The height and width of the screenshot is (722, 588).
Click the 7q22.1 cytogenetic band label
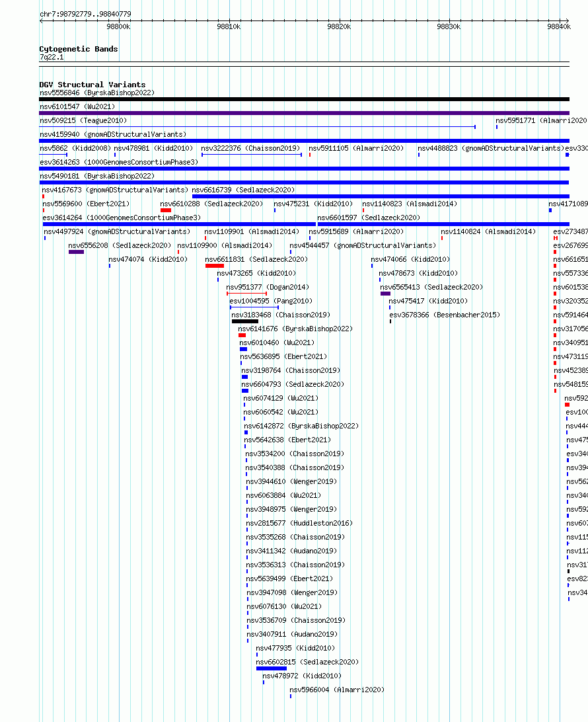tap(52, 57)
